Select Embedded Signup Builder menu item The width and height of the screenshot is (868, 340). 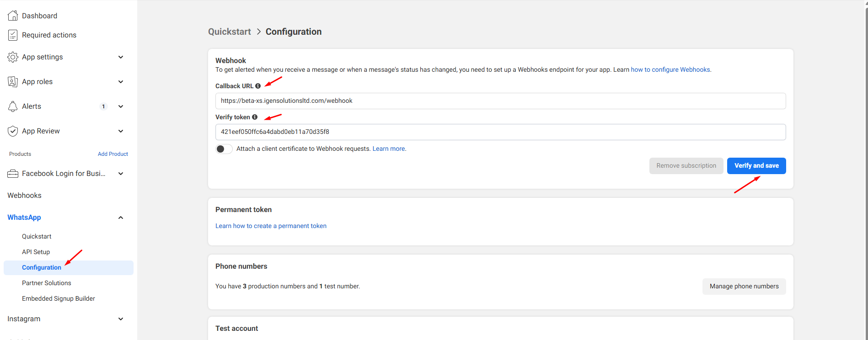pyautogui.click(x=59, y=298)
